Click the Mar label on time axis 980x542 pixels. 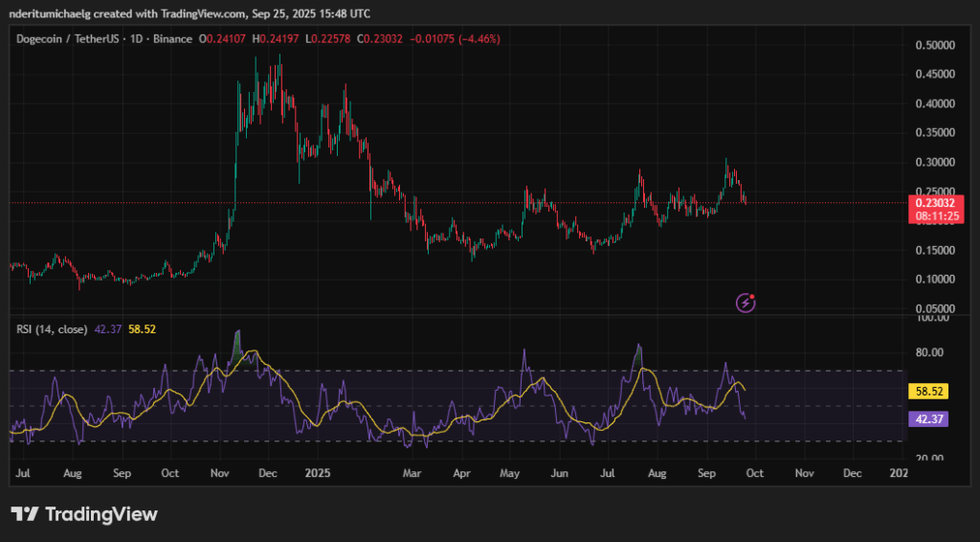(x=412, y=473)
